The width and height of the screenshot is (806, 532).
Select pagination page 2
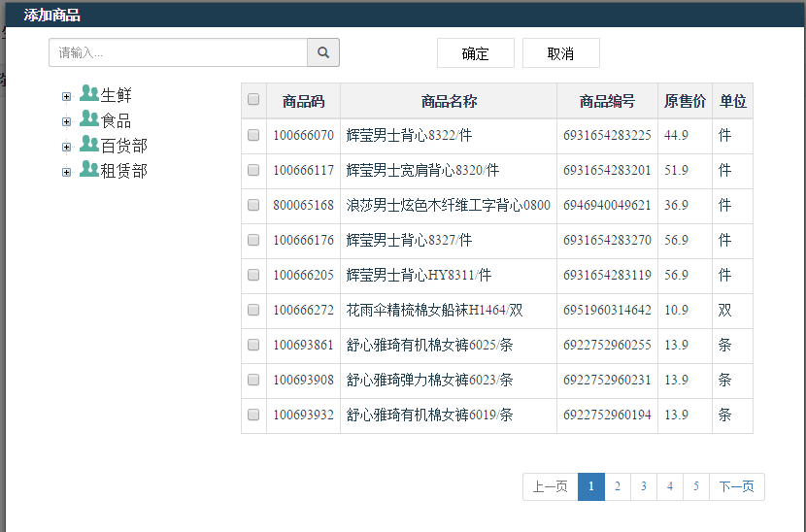618,486
